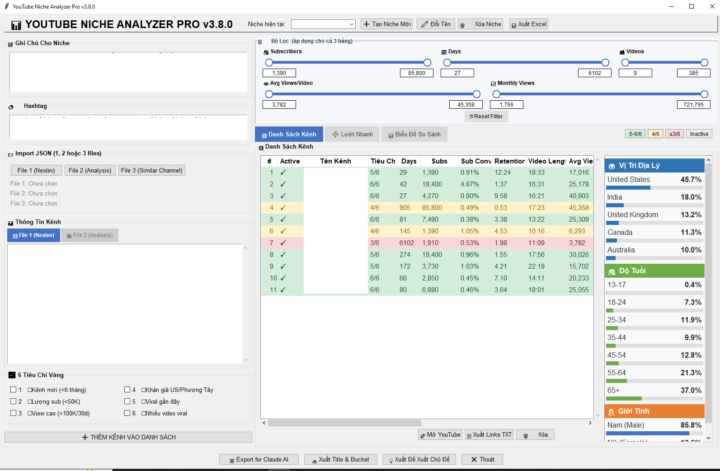This screenshot has width=720, height=471.
Task: Open the Lướt Nhanh tab
Action: 353,135
